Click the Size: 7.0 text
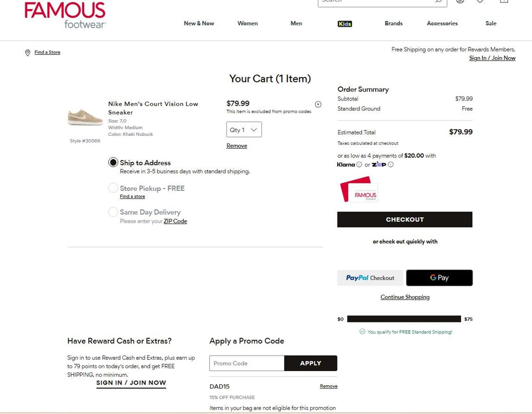 coord(117,121)
